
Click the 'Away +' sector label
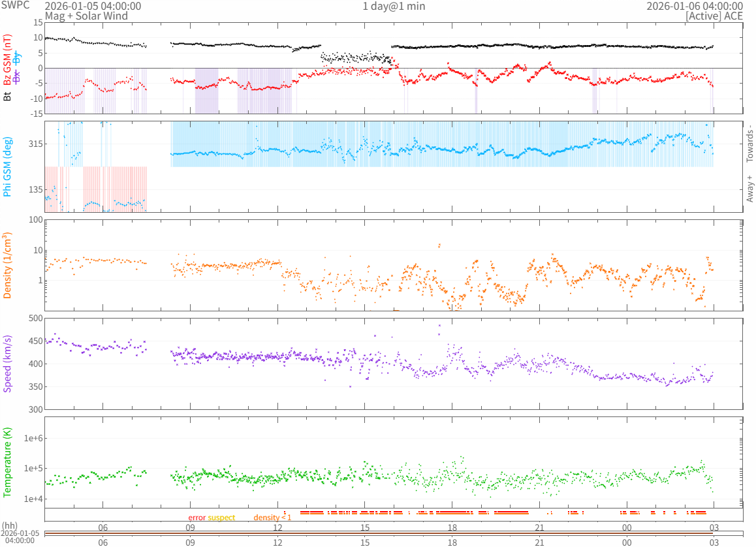point(749,189)
